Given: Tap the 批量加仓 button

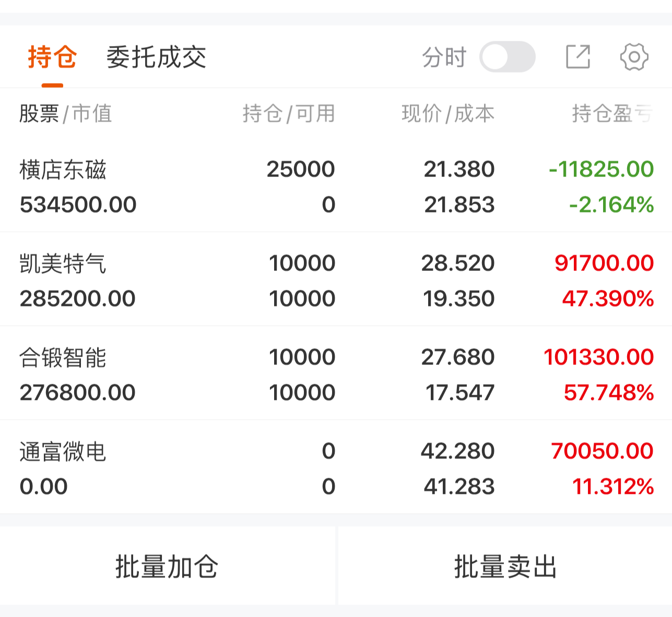Looking at the screenshot, I should [167, 566].
